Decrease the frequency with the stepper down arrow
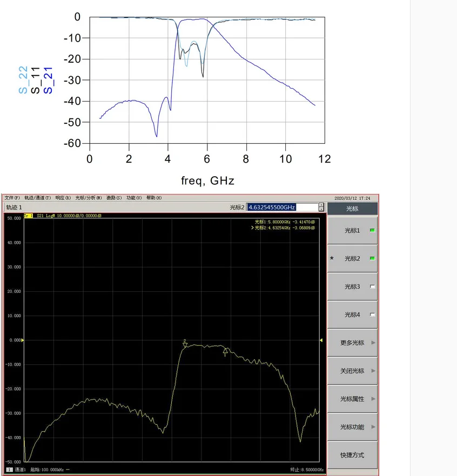457x476 pixels. [x=321, y=209]
